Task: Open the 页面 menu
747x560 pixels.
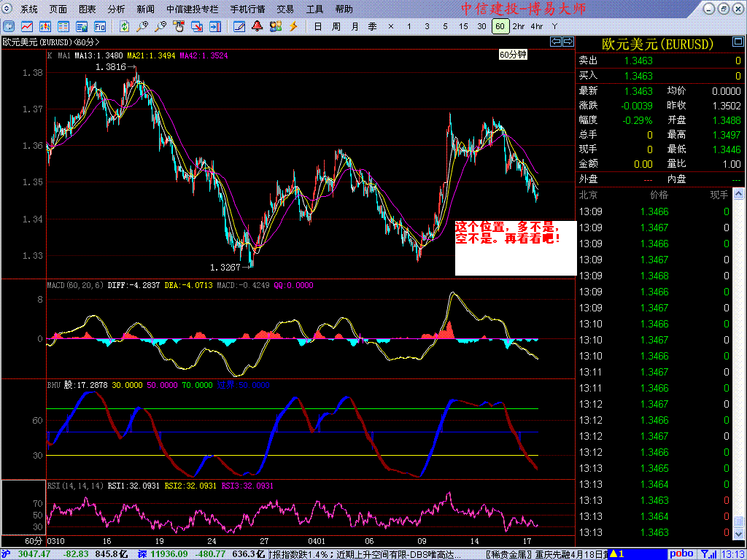Action: point(58,9)
